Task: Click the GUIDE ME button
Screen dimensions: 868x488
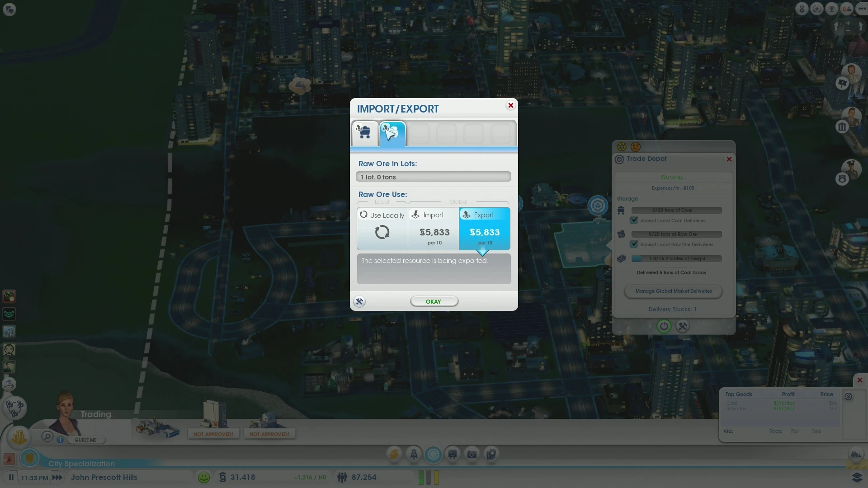Action: (85, 440)
